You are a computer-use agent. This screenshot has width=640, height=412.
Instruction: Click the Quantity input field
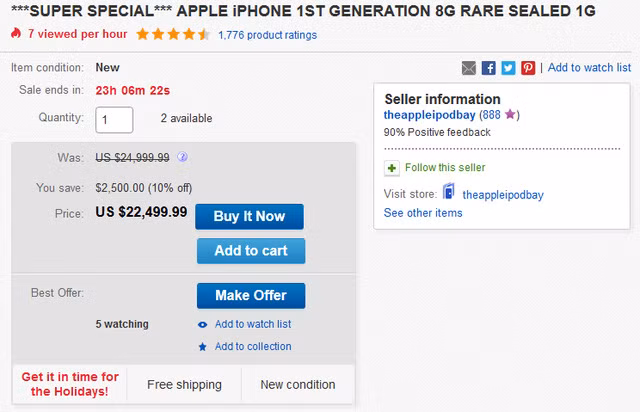(x=114, y=119)
